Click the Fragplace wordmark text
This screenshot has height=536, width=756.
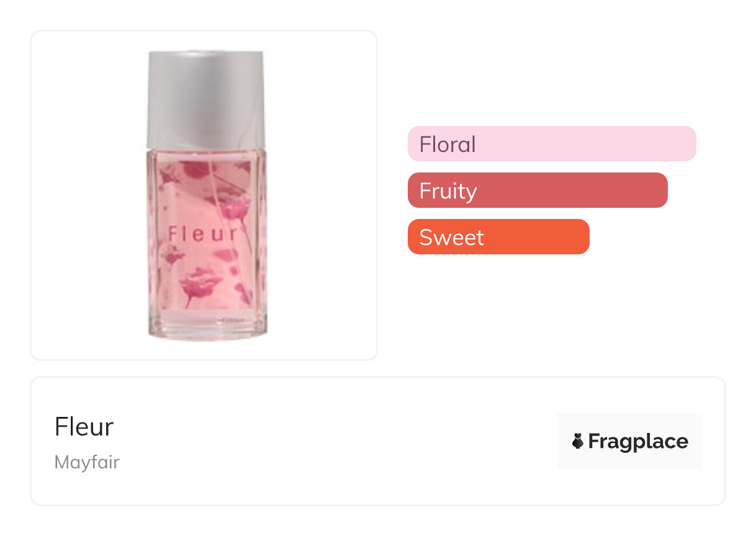pyautogui.click(x=637, y=441)
